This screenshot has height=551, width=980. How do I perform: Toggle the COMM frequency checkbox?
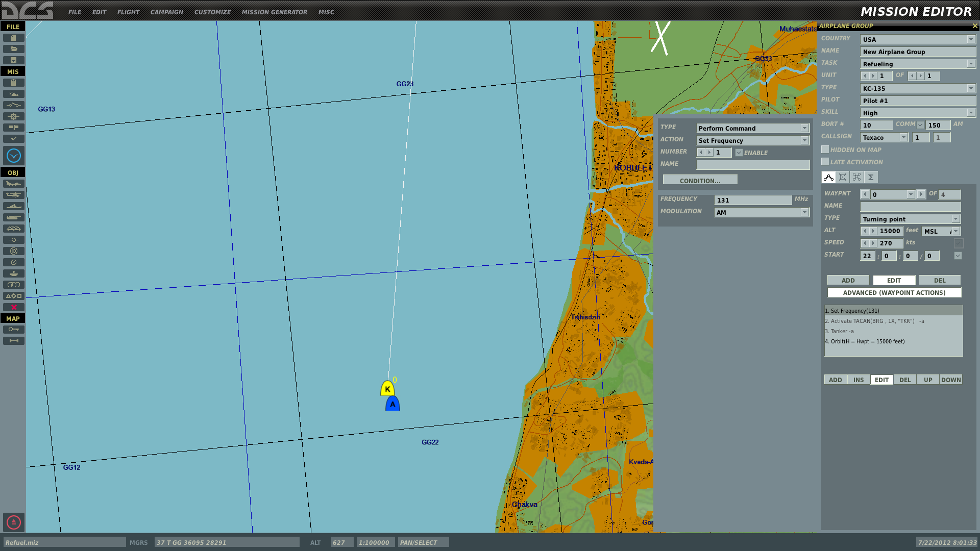(x=920, y=125)
